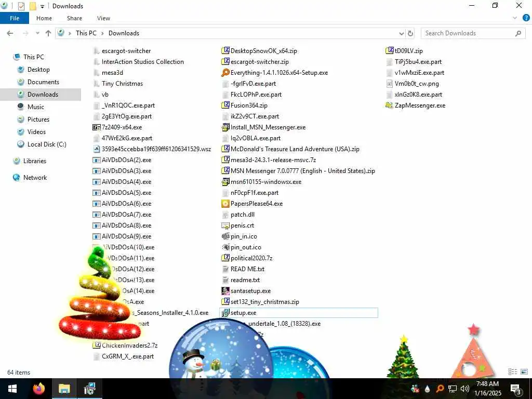Select the penis.crt certificate icon
This screenshot has width=532, height=399.
pos(225,225)
